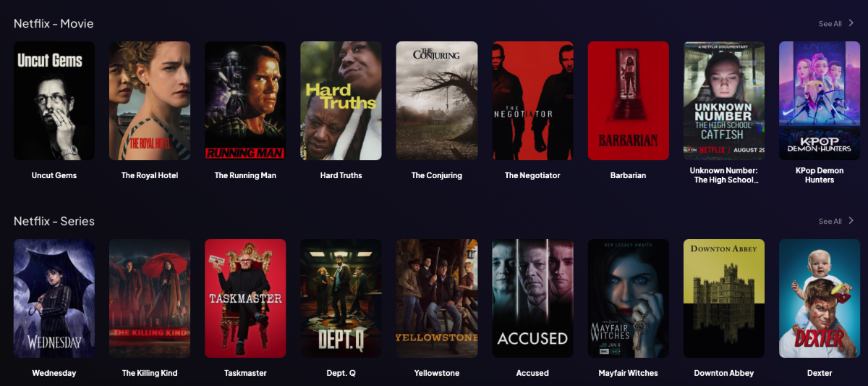The width and height of the screenshot is (868, 386).
Task: Choose the Hard Truths poster
Action: (x=341, y=101)
